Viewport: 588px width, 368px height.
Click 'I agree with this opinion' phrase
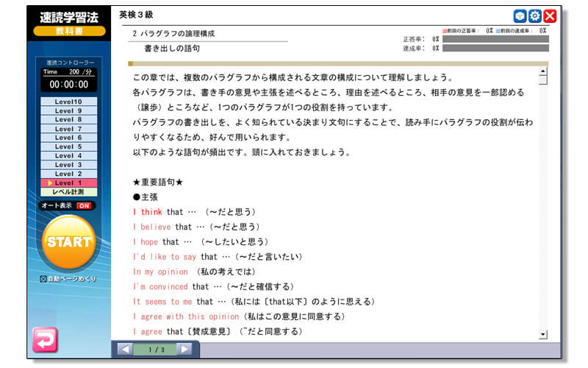[186, 316]
